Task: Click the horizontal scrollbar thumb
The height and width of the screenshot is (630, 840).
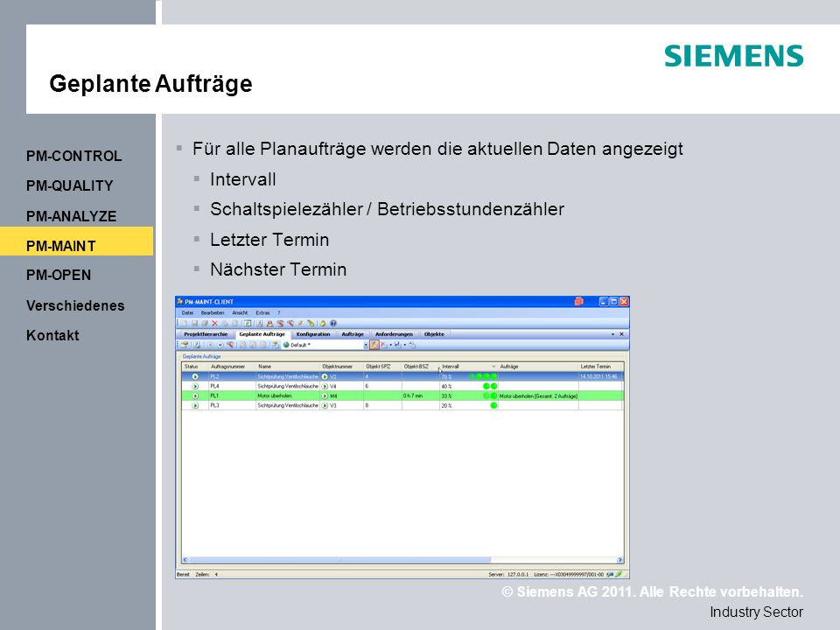Action: coord(339,560)
